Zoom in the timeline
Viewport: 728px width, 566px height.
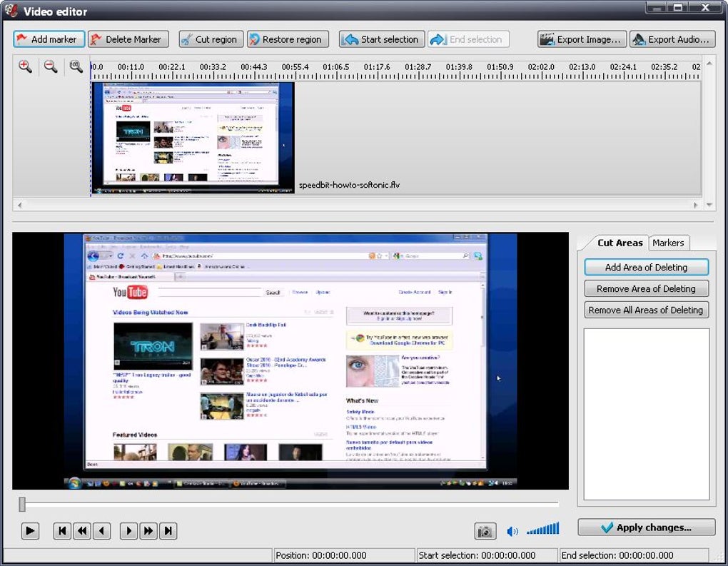(25, 66)
